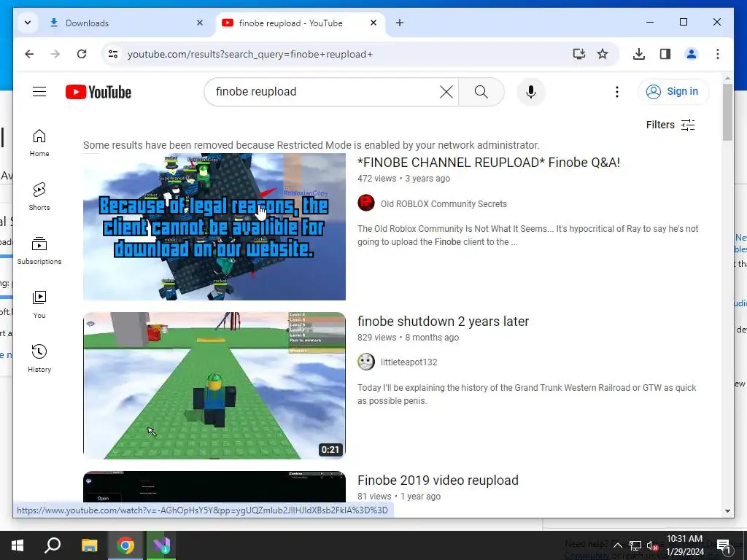Viewport: 747px width, 560px height.
Task: Click title 'Finobe 2019 video reupload'
Action: pos(438,480)
